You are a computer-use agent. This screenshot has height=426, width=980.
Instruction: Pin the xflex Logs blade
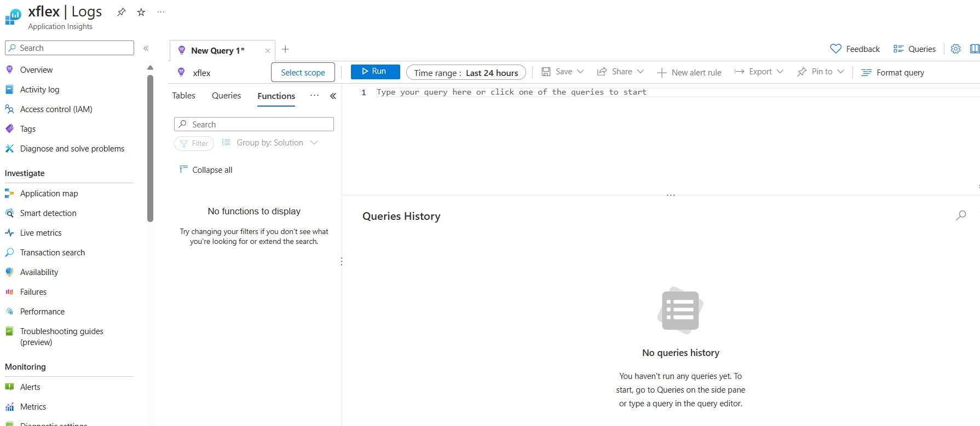click(x=122, y=12)
